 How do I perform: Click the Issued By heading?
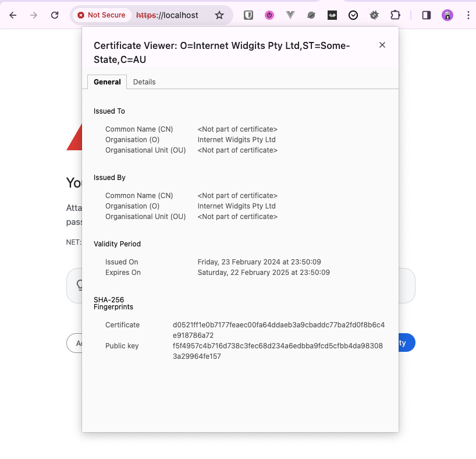109,178
